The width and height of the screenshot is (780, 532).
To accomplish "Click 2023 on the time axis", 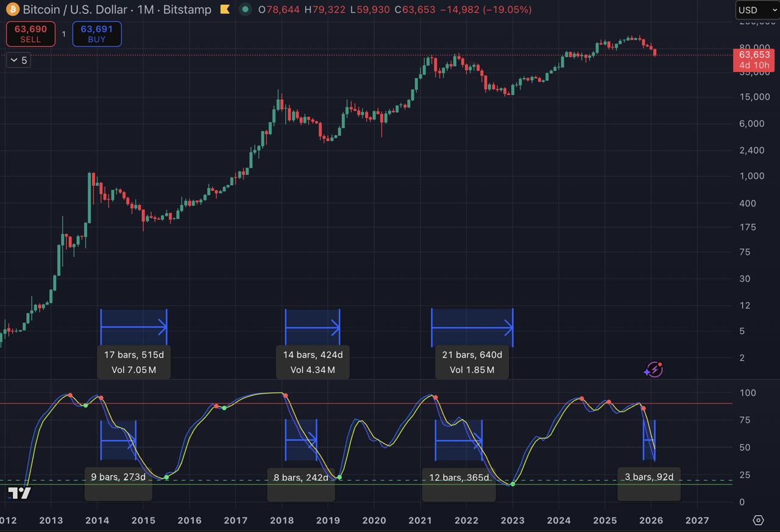I will [x=512, y=520].
